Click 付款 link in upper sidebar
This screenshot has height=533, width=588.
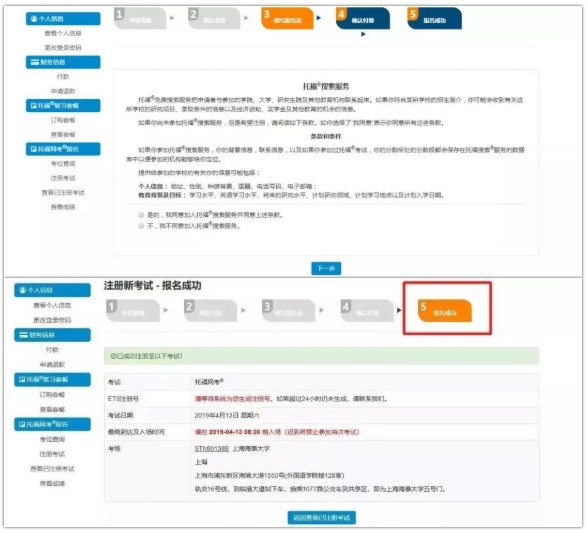(x=63, y=77)
